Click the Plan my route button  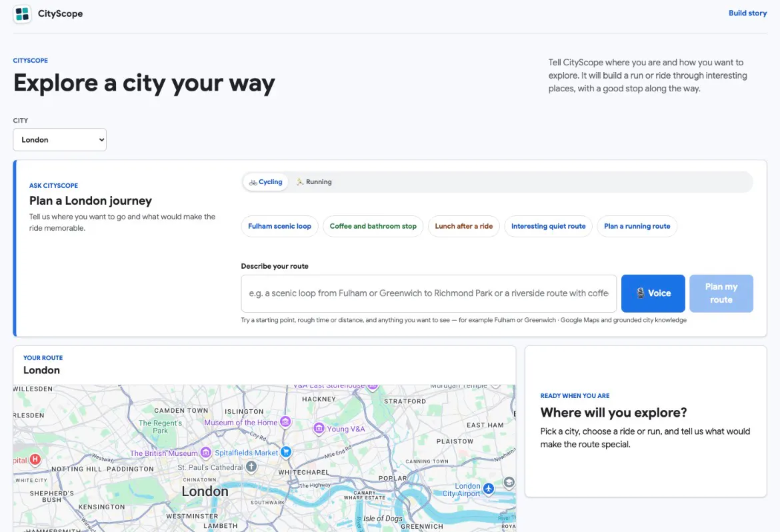coord(721,293)
